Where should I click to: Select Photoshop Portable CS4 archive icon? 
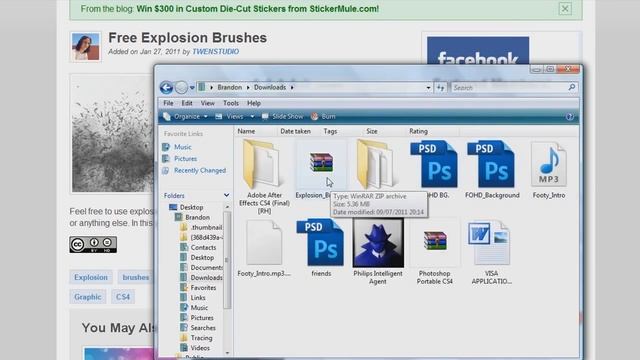(435, 240)
